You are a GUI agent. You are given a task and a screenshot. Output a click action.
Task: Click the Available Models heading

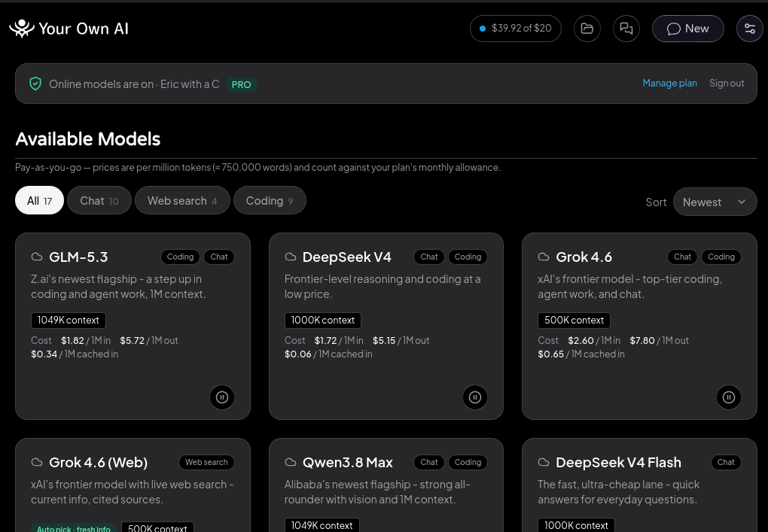tap(88, 139)
